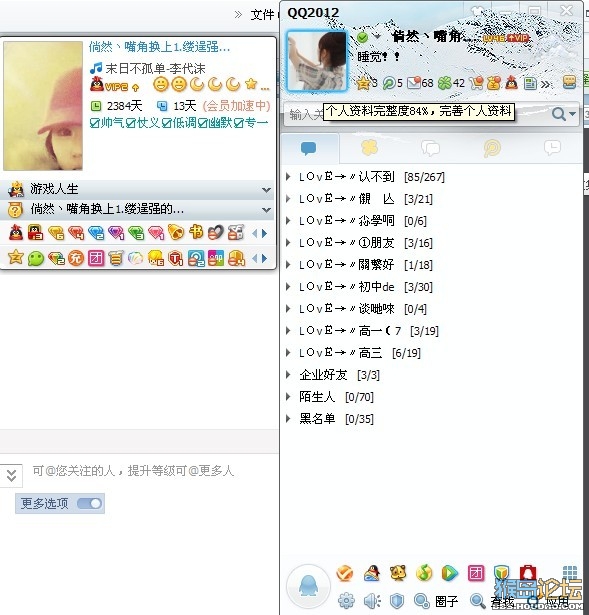Click the large profile photo in hover card
The image size is (589, 615).
pyautogui.click(x=43, y=106)
